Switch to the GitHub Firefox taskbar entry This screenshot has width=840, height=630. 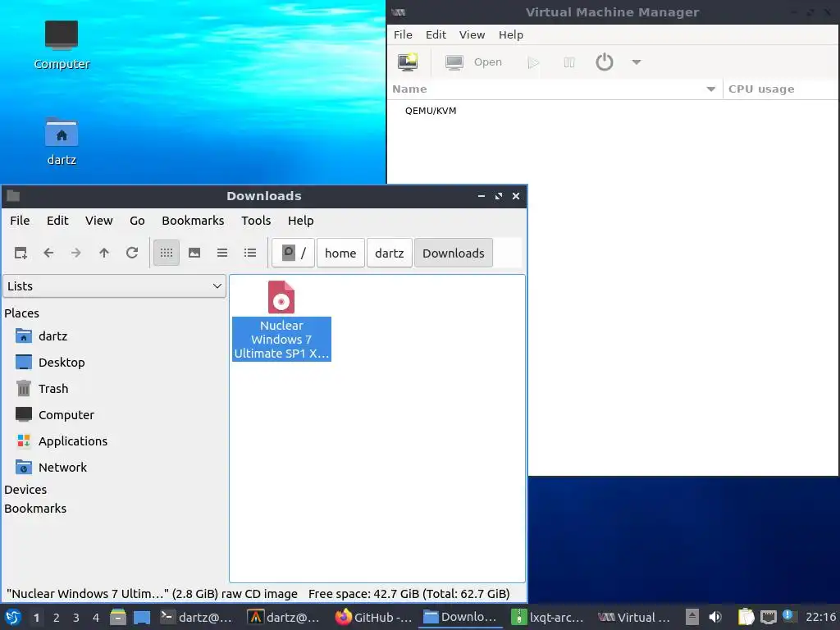click(x=374, y=618)
